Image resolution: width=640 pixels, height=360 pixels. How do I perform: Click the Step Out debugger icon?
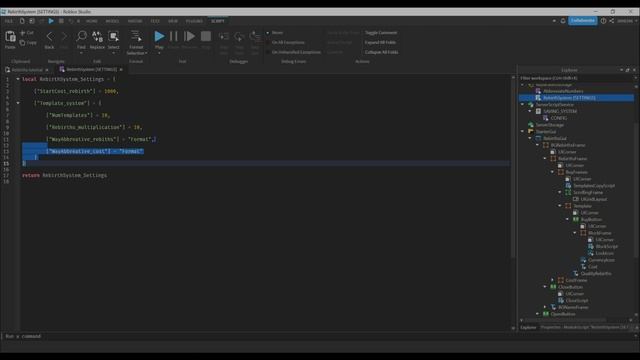coord(255,37)
